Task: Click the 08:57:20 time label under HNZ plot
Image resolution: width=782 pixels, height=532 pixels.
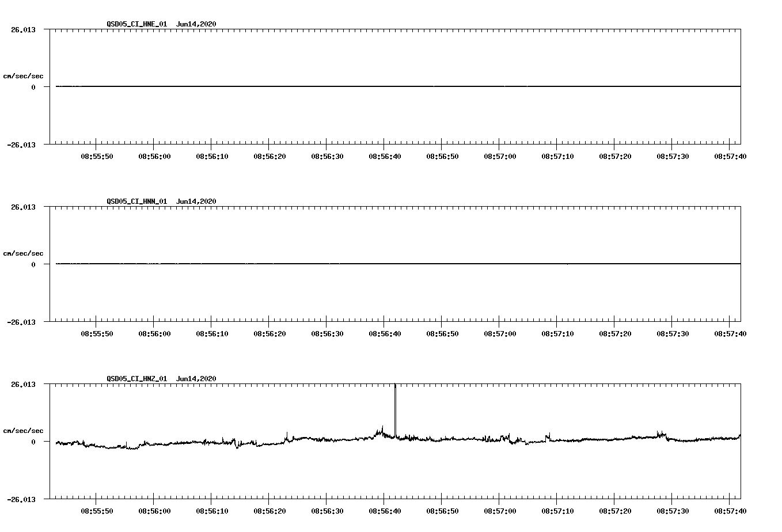Action: 615,511
